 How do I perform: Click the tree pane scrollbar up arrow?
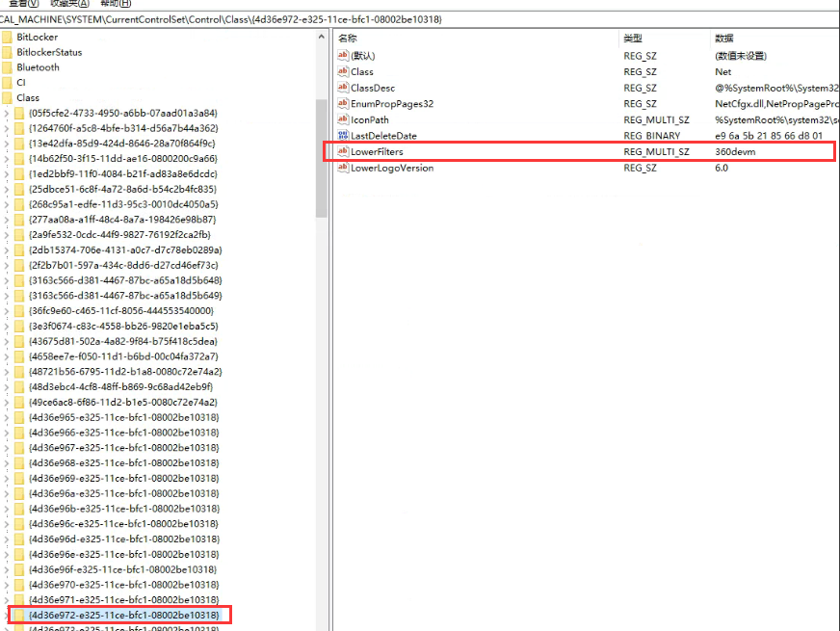point(322,36)
